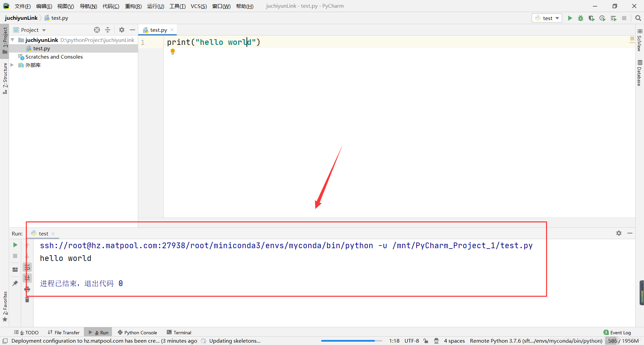
Task: Open Remote Python 3.7.6 interpreter selector
Action: 536,341
